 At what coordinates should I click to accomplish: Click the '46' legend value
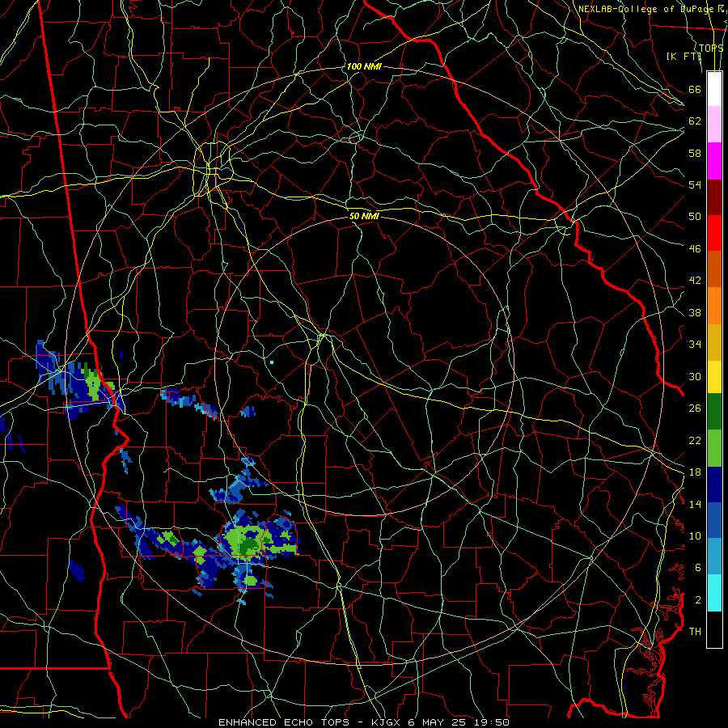pos(695,248)
